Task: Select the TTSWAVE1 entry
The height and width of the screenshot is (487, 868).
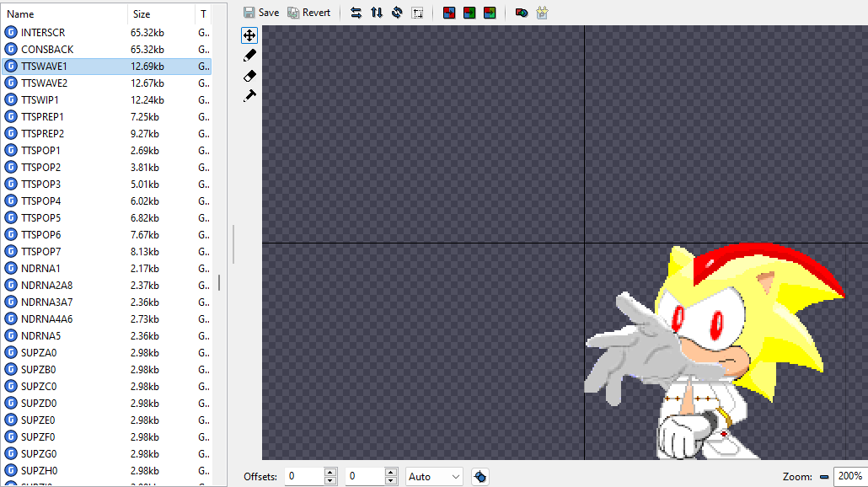Action: click(x=107, y=66)
